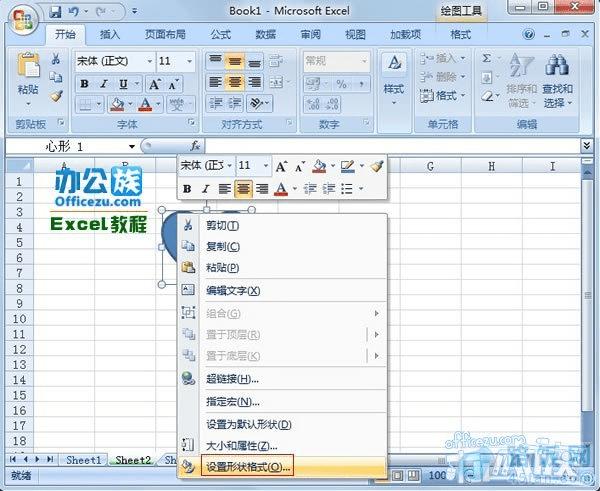Toggle align text left in ribbon
Screen dimensions: 600x491
[216, 82]
